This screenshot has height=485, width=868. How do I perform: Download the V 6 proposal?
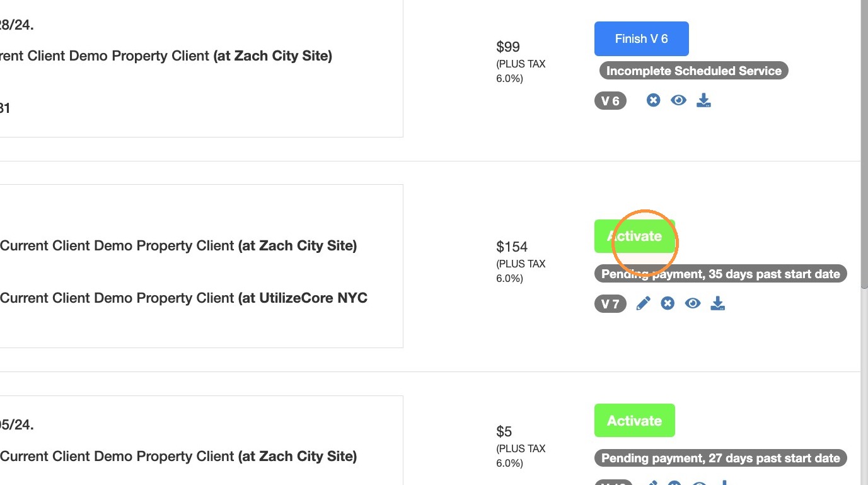point(703,100)
